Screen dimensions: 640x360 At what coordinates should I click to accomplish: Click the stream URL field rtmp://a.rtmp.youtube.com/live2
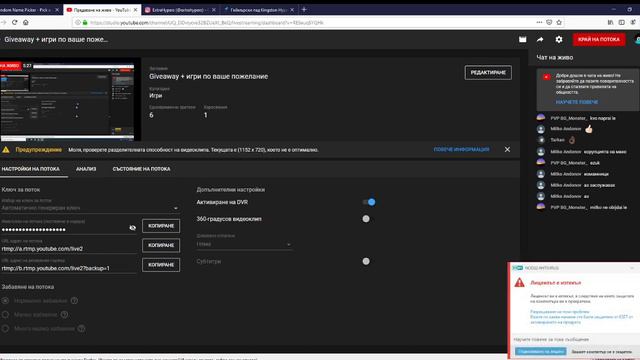[x=69, y=249]
